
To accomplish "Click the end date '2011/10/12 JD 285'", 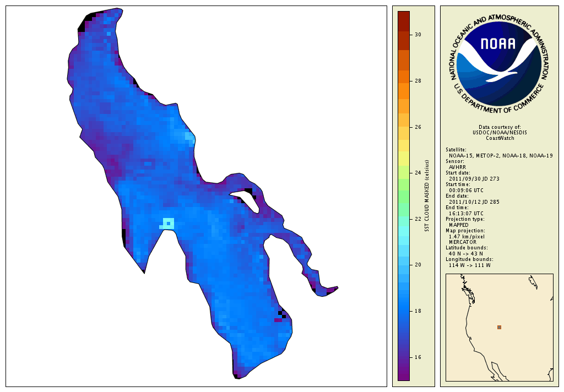I will (474, 202).
